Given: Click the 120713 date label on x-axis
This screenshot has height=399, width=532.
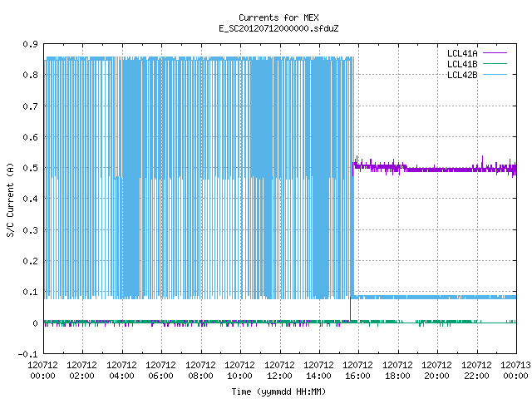Looking at the screenshot, I should click(x=515, y=365).
